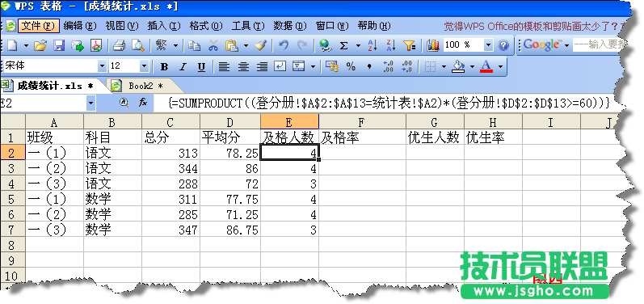
Task: Decrease decimal places
Action: coord(406,66)
